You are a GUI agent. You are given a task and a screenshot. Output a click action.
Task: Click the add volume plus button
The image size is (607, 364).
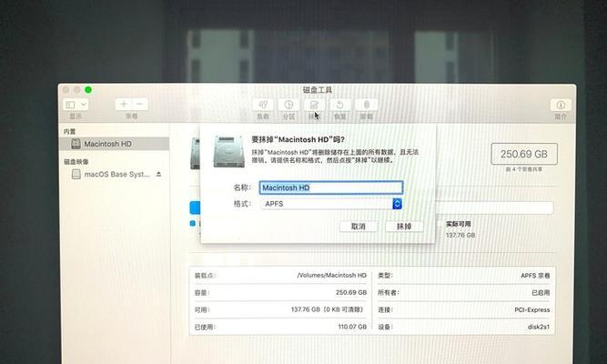pyautogui.click(x=124, y=104)
